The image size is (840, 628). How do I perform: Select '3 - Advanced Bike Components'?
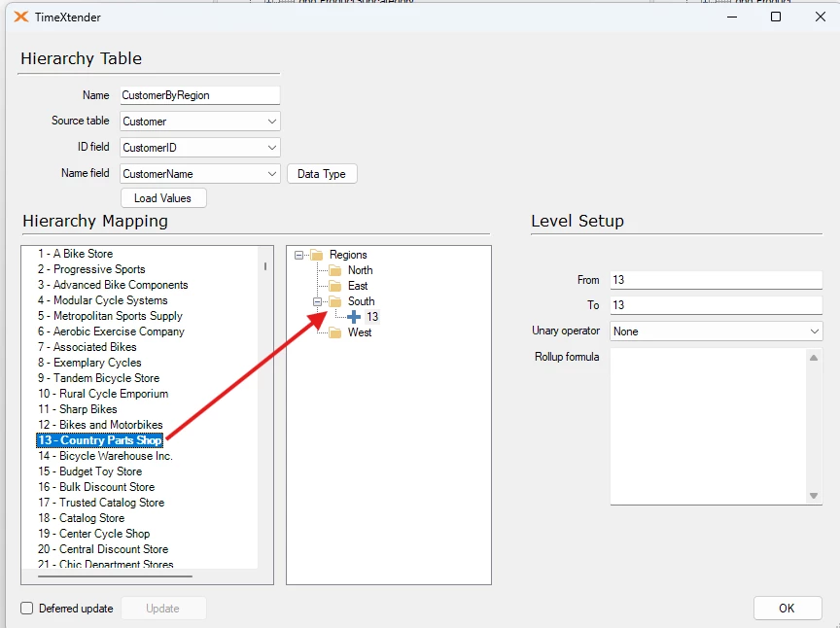pos(113,285)
